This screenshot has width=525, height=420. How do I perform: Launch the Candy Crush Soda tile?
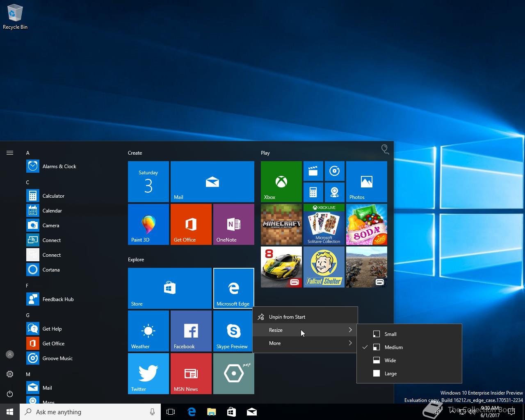(x=367, y=224)
